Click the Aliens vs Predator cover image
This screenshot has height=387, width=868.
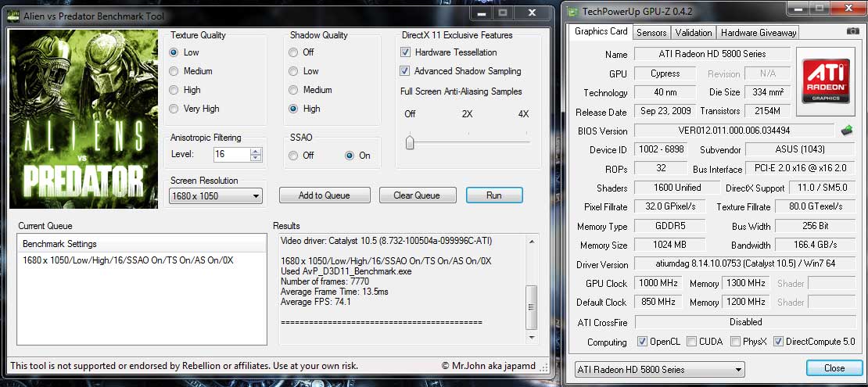(x=84, y=119)
